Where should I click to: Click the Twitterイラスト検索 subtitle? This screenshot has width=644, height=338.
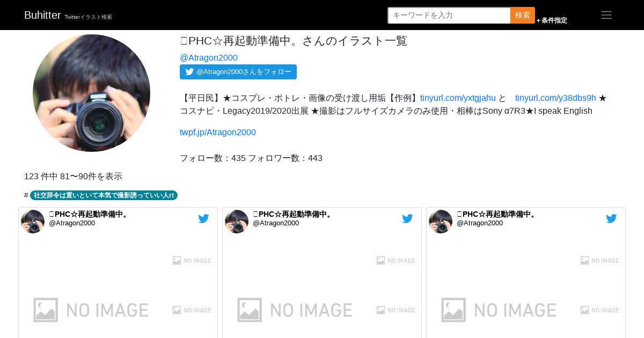88,17
